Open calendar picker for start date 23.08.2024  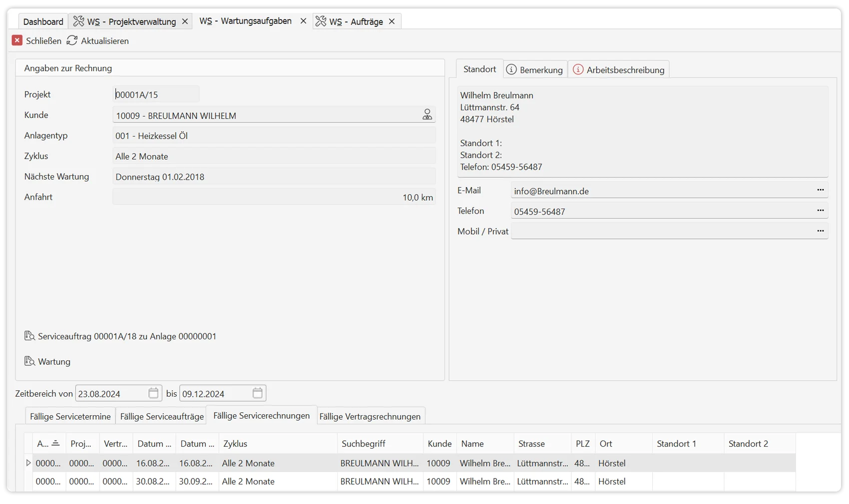153,393
